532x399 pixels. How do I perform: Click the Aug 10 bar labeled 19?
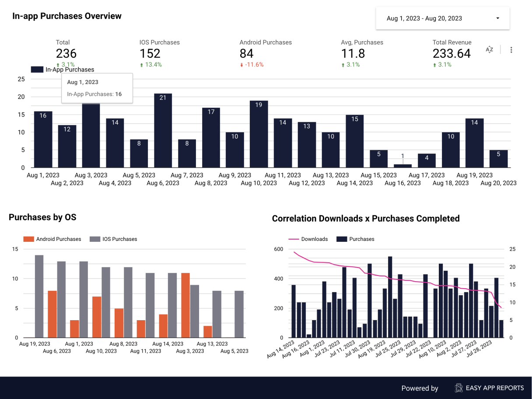(259, 134)
